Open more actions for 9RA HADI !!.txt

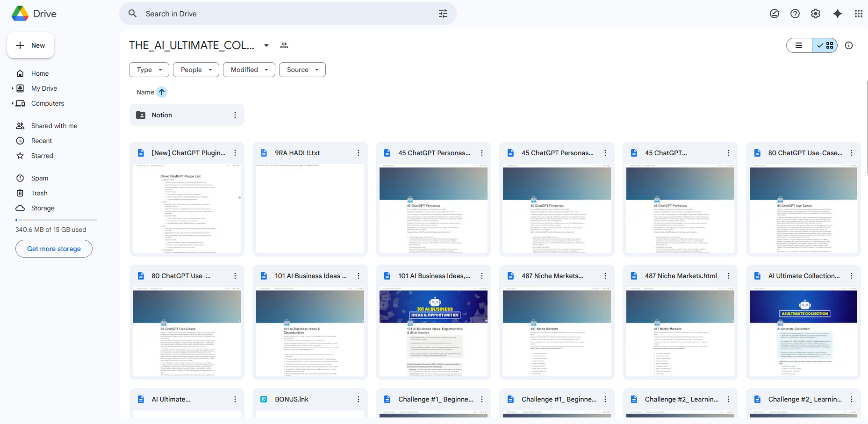(x=359, y=153)
